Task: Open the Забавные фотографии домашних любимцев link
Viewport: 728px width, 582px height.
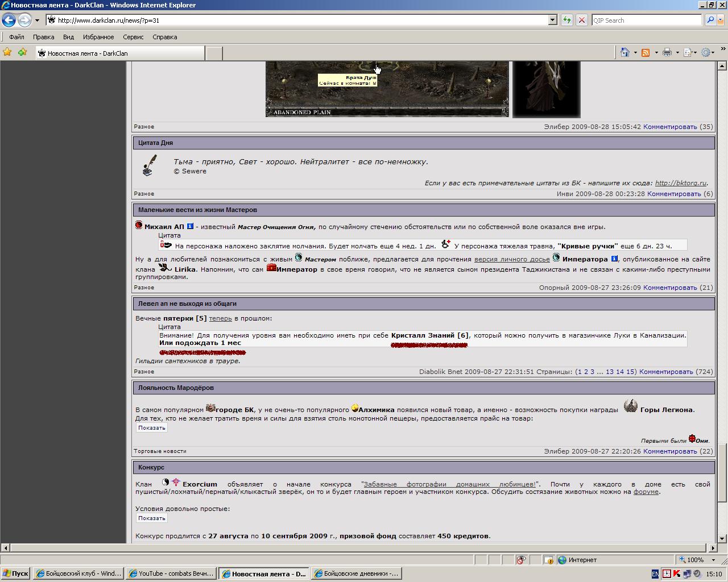Action: pos(449,484)
